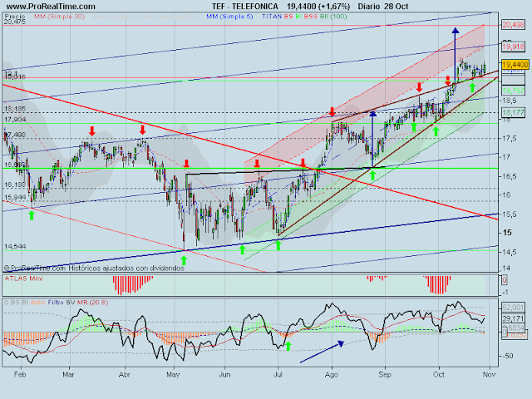This screenshot has height=399, width=532.
Task: Click the faded 19,032 price tag
Action: pyautogui.click(x=513, y=80)
